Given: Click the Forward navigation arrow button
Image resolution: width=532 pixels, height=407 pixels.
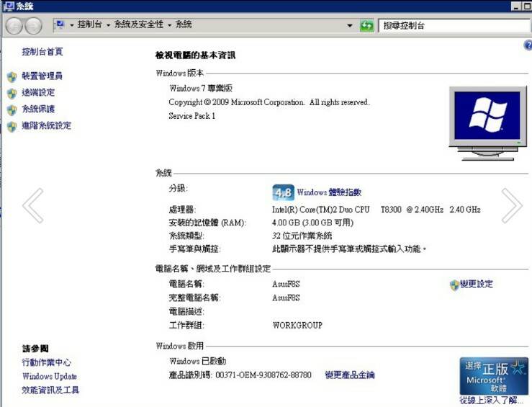Looking at the screenshot, I should [x=34, y=26].
